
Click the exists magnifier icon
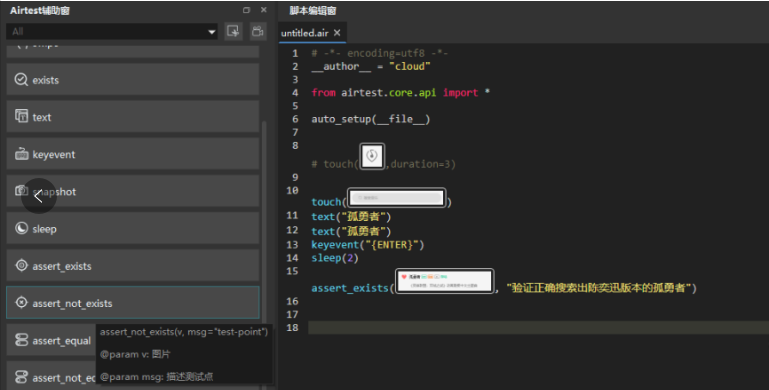[21, 79]
